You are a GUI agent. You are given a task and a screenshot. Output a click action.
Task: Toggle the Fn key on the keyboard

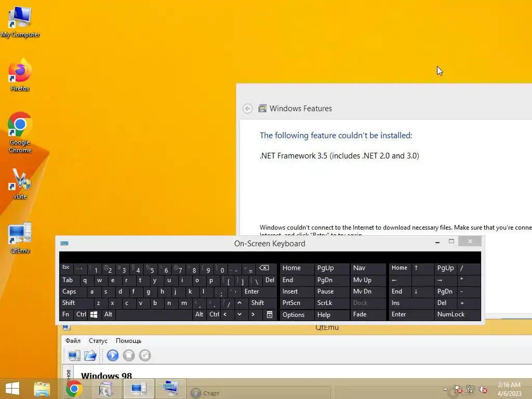point(66,314)
